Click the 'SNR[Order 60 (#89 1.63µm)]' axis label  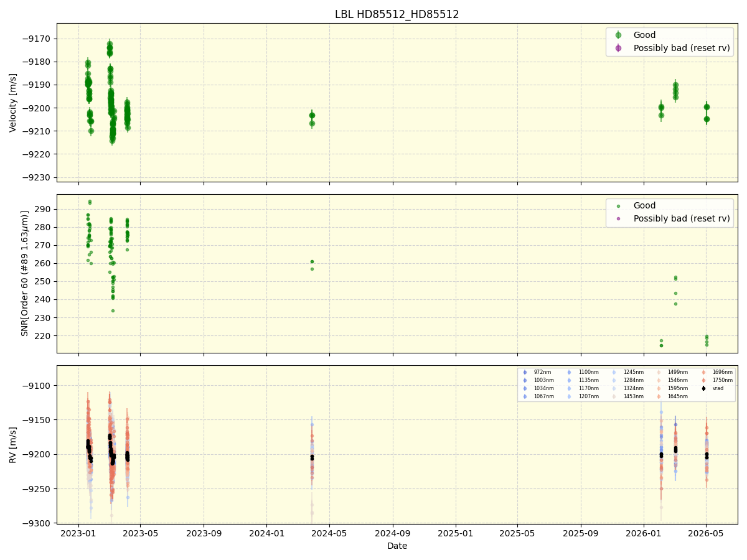25,273
